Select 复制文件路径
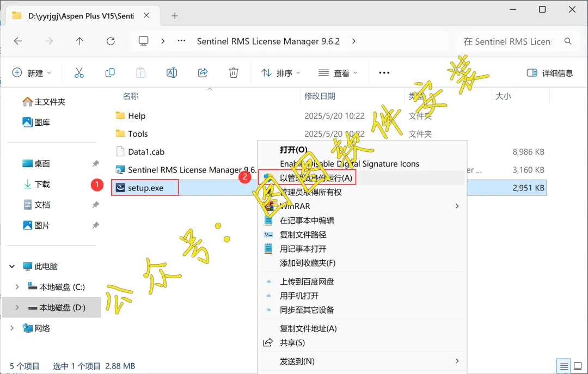Viewport: 588px width, 374px height. [303, 235]
